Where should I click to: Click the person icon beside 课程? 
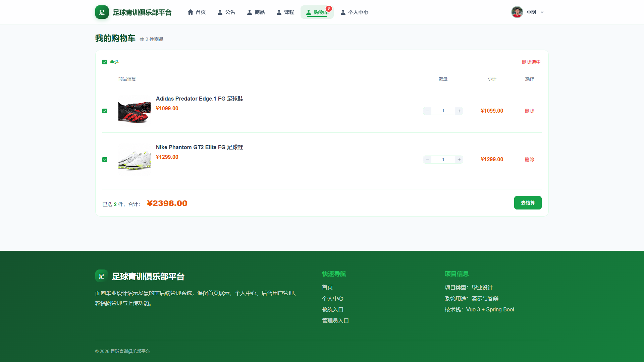click(x=279, y=12)
